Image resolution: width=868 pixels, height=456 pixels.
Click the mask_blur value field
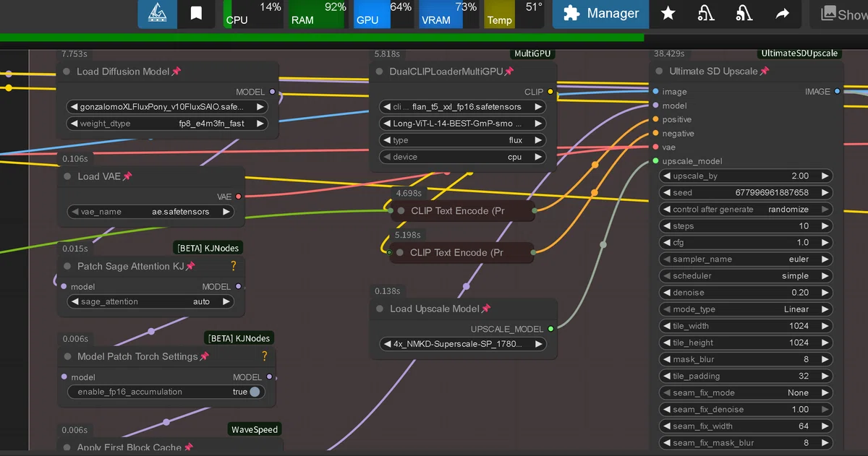click(746, 359)
